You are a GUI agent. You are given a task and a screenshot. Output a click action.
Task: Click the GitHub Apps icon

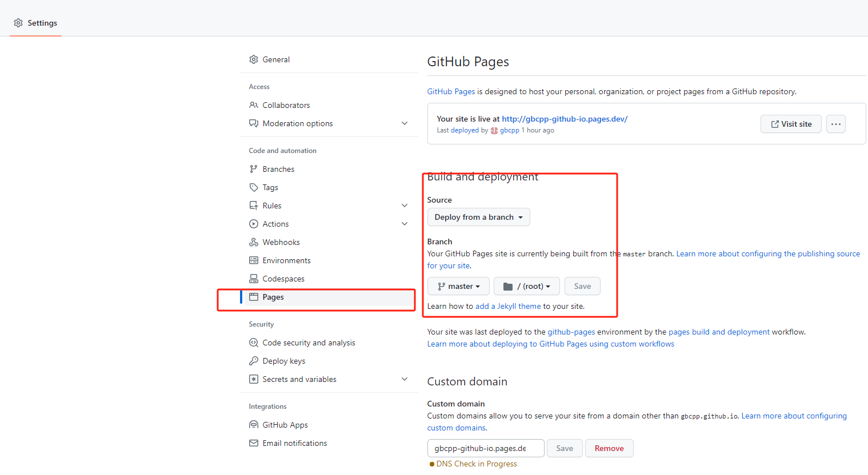pos(254,425)
